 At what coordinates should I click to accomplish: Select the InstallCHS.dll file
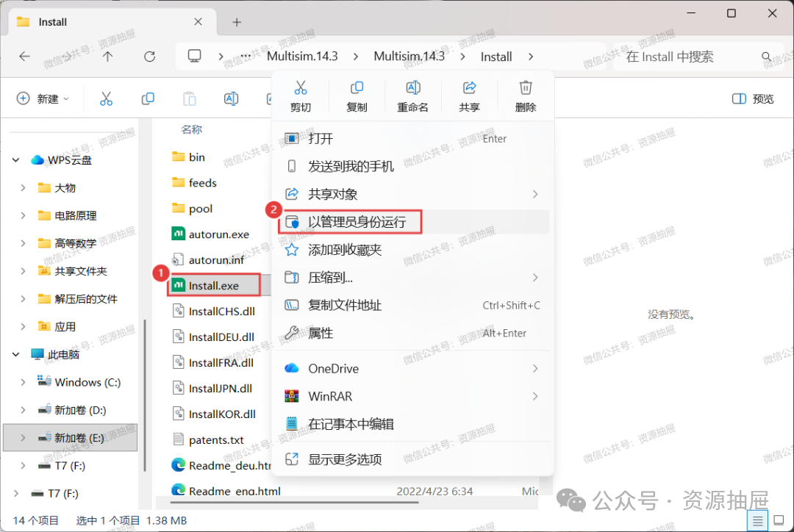pos(214,312)
